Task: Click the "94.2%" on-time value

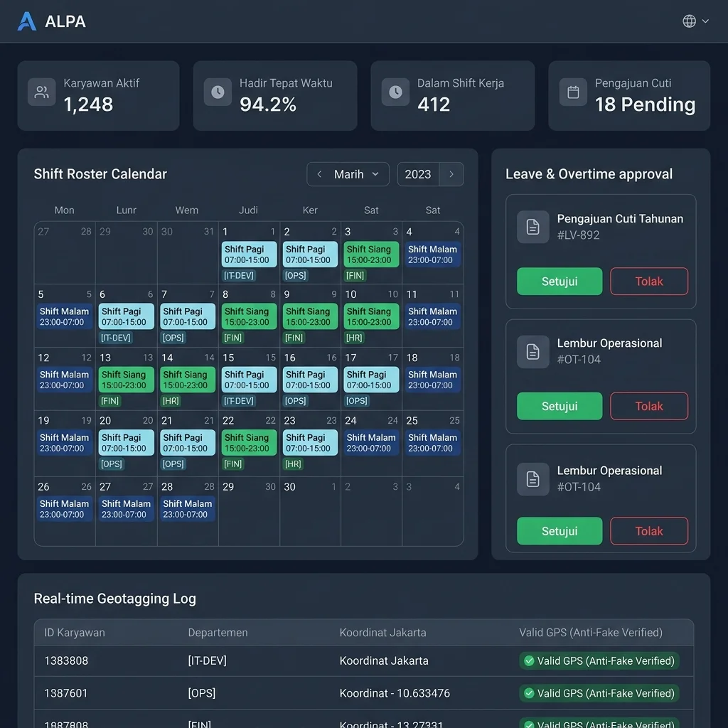Action: [x=268, y=105]
